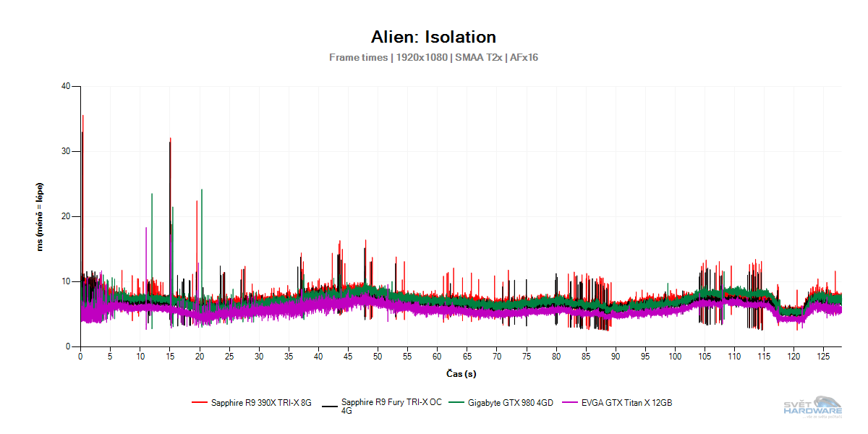Click the 125 tick on the x-axis
This screenshot has width=868, height=434.
(823, 357)
